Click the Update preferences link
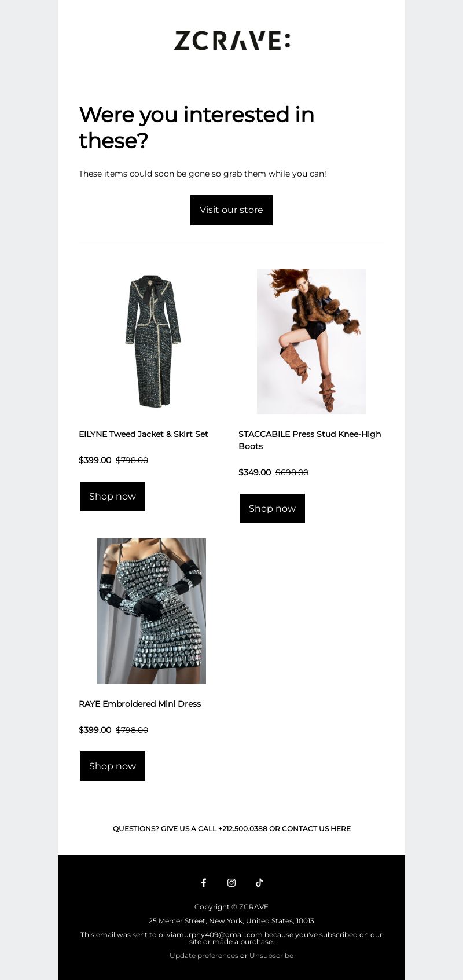The width and height of the screenshot is (463, 980). [x=204, y=956]
